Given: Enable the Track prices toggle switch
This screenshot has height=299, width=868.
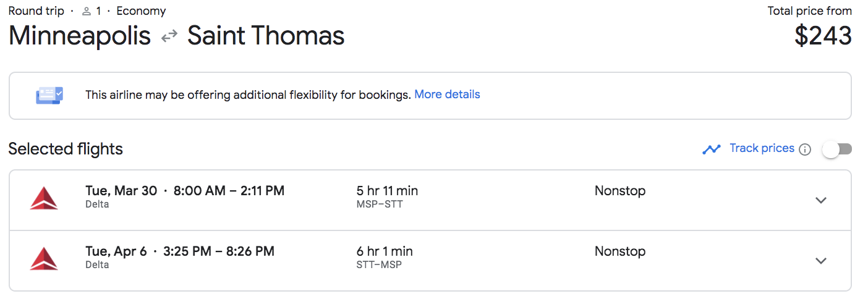Looking at the screenshot, I should click(837, 149).
